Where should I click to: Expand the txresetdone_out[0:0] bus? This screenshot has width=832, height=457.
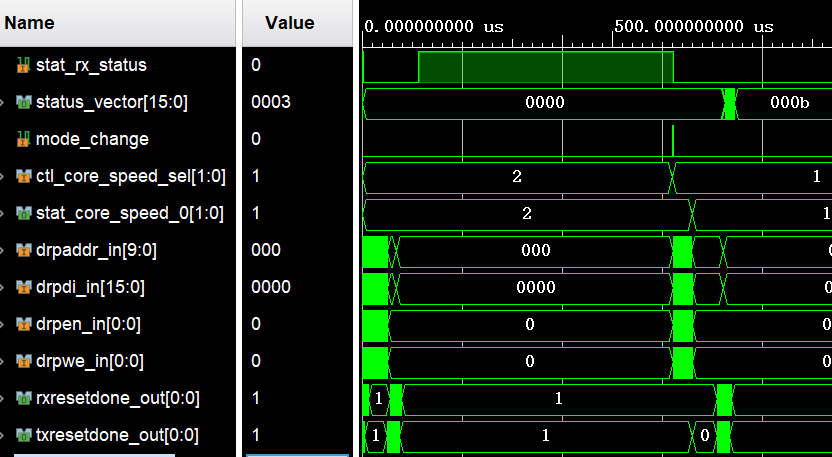click(2, 435)
